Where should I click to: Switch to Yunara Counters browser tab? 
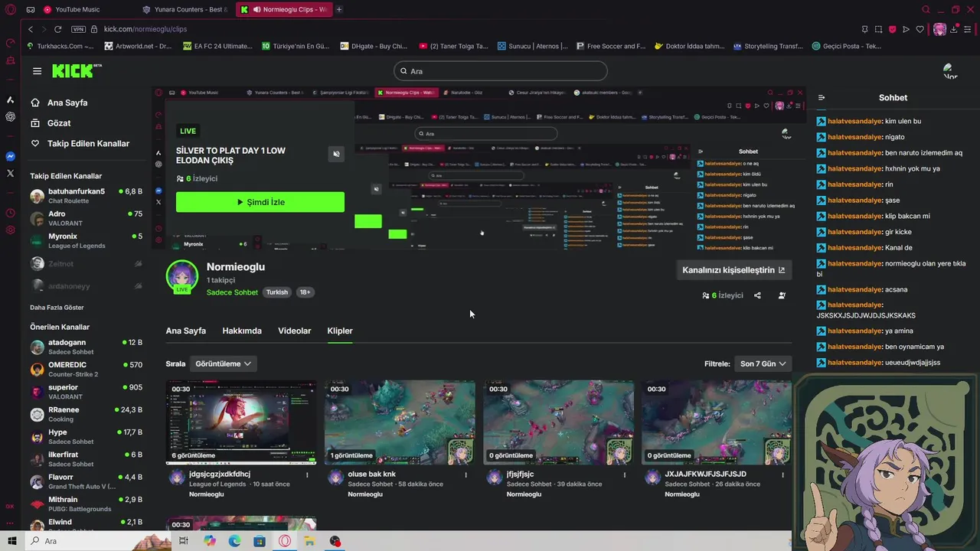click(185, 9)
